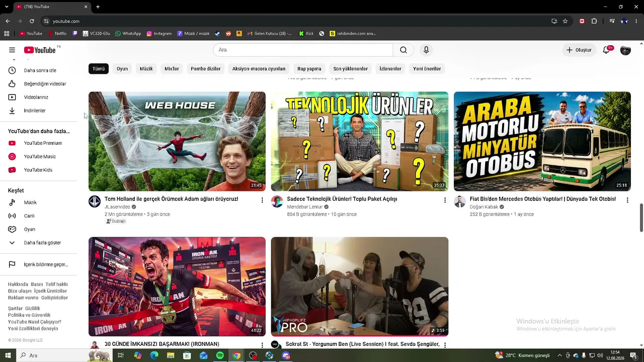Image resolution: width=644 pixels, height=362 pixels.
Task: Open the Doğan Kabak channel avatar
Action: click(460, 202)
